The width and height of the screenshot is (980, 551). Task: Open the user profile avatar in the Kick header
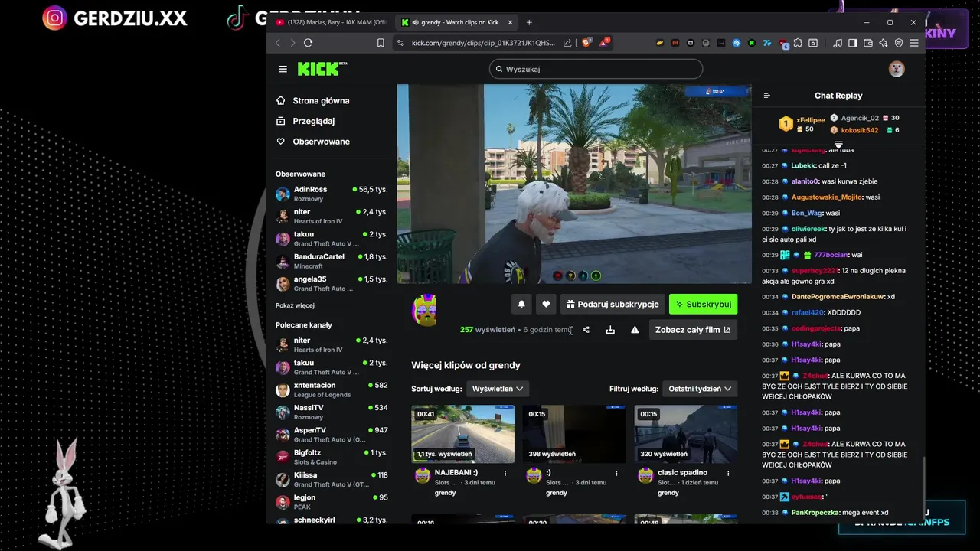pos(897,69)
